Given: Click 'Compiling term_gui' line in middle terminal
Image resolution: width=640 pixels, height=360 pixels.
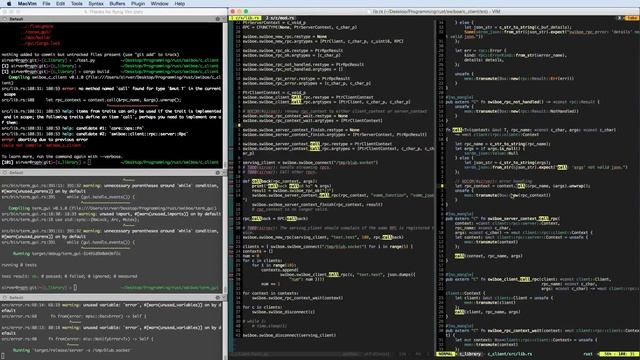Looking at the screenshot, I should coord(112,208).
